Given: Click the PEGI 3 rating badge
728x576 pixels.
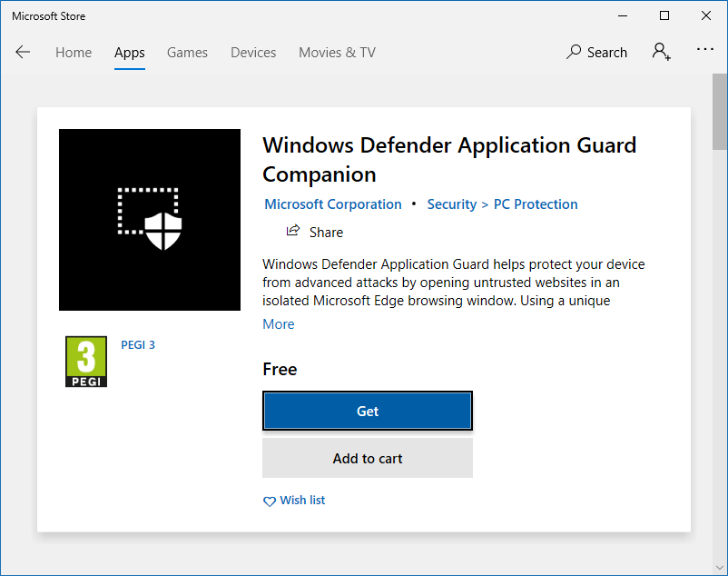Looking at the screenshot, I should 86,362.
